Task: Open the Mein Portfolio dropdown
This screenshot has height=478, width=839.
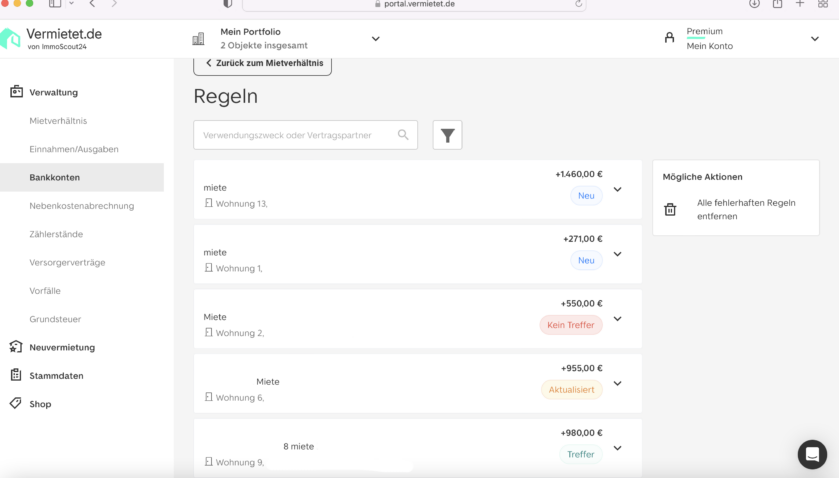Action: point(376,39)
